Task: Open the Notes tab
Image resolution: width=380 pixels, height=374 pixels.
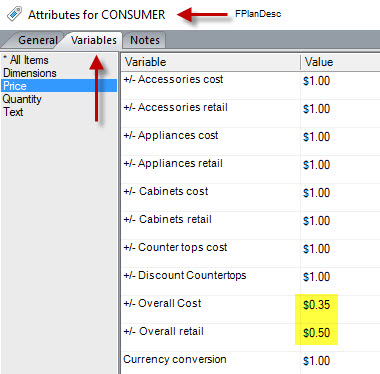Action: click(145, 40)
